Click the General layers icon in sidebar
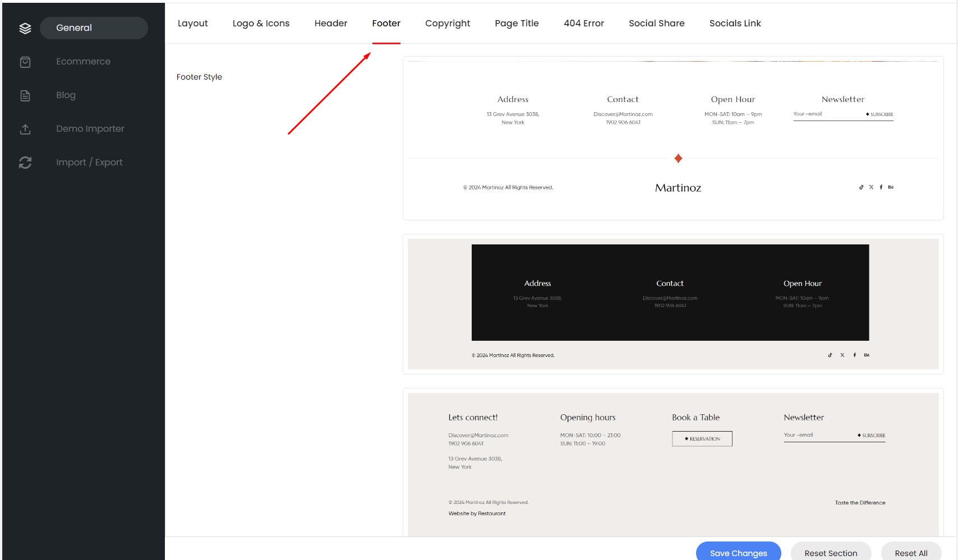 [x=25, y=28]
